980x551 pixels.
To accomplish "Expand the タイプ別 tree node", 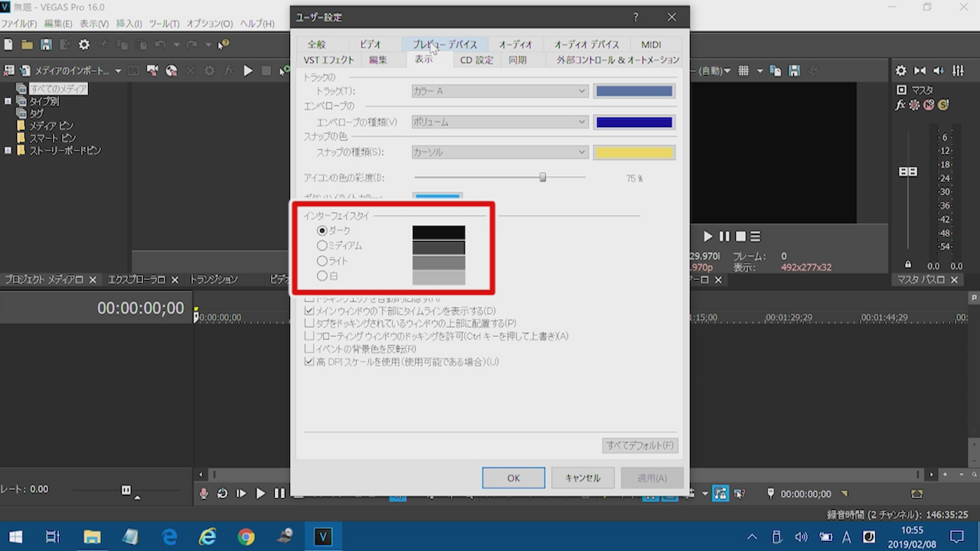I will click(8, 102).
